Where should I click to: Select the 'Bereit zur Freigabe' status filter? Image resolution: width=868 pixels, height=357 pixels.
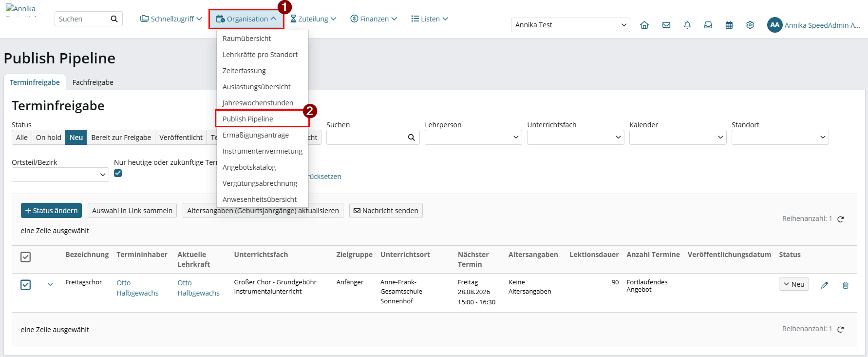pyautogui.click(x=121, y=138)
